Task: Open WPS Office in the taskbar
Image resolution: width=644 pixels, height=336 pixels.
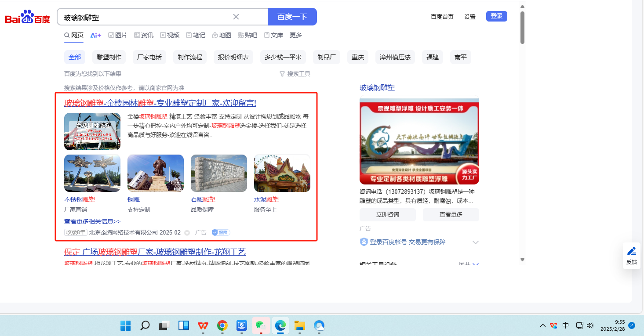Action: click(x=203, y=325)
